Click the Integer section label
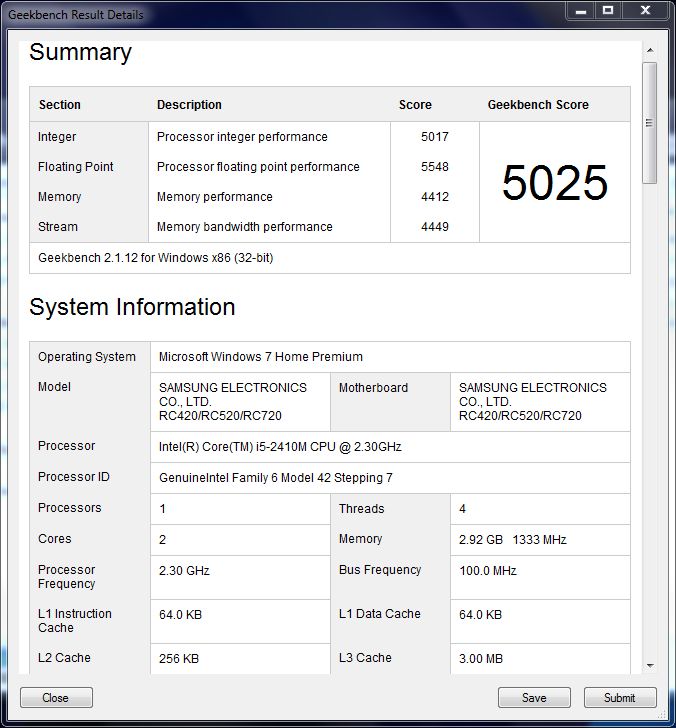This screenshot has width=676, height=728. click(57, 137)
